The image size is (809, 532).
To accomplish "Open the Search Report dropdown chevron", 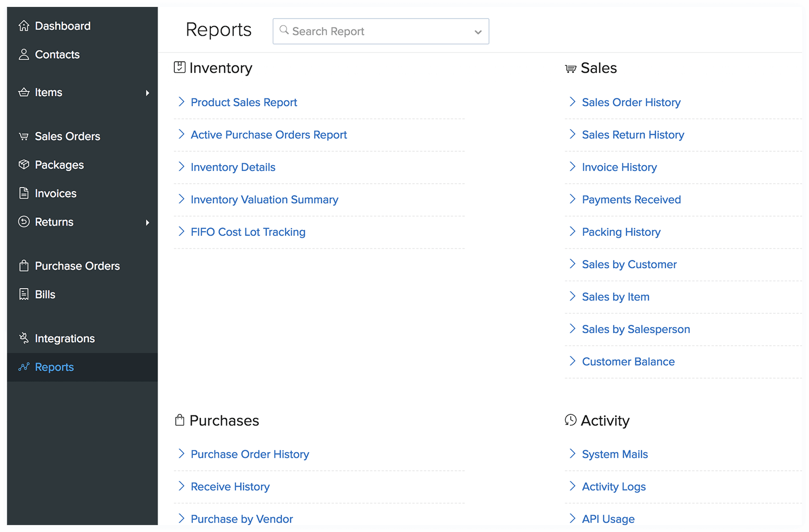I will (478, 31).
